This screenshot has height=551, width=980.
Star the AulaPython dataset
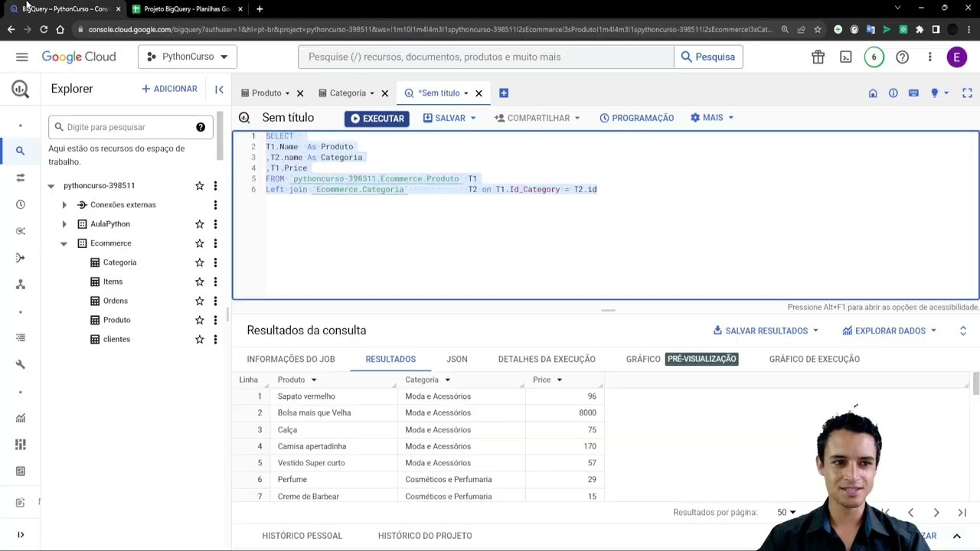point(199,223)
